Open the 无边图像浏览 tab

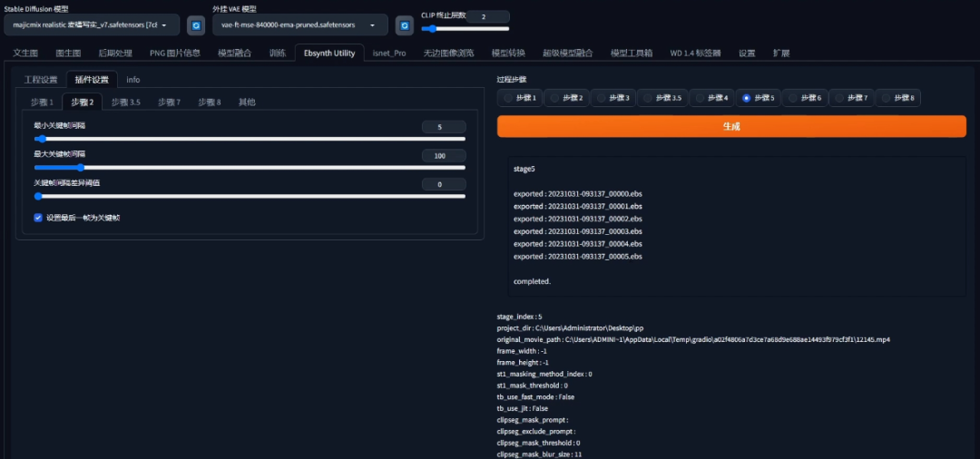click(x=448, y=54)
